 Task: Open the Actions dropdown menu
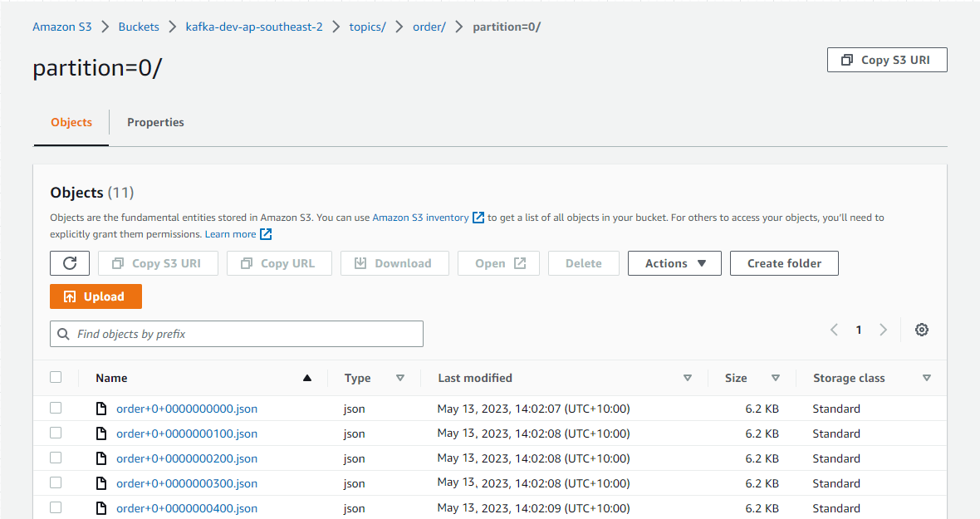[x=674, y=263]
